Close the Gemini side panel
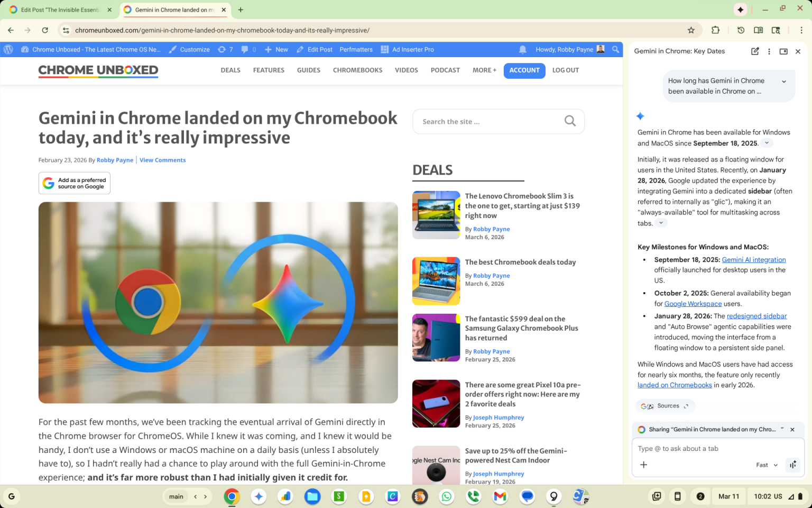The height and width of the screenshot is (508, 812). coord(798,51)
